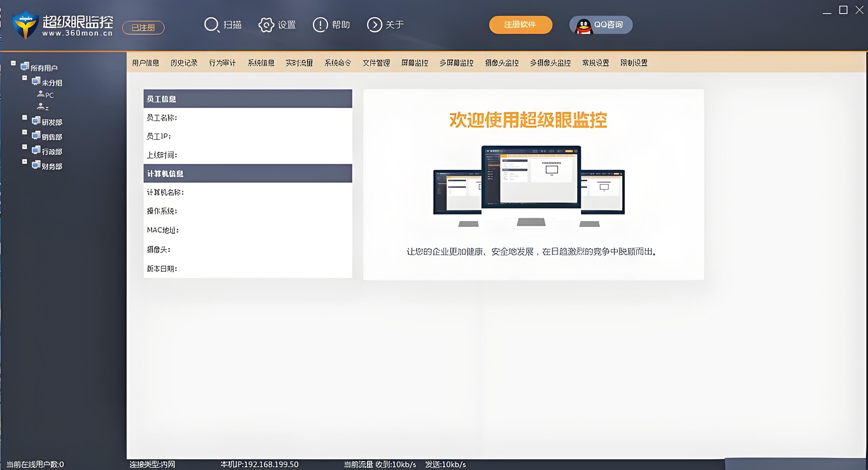Image resolution: width=868 pixels, height=470 pixels.
Task: Click the 已注册 status badge
Action: [x=143, y=28]
